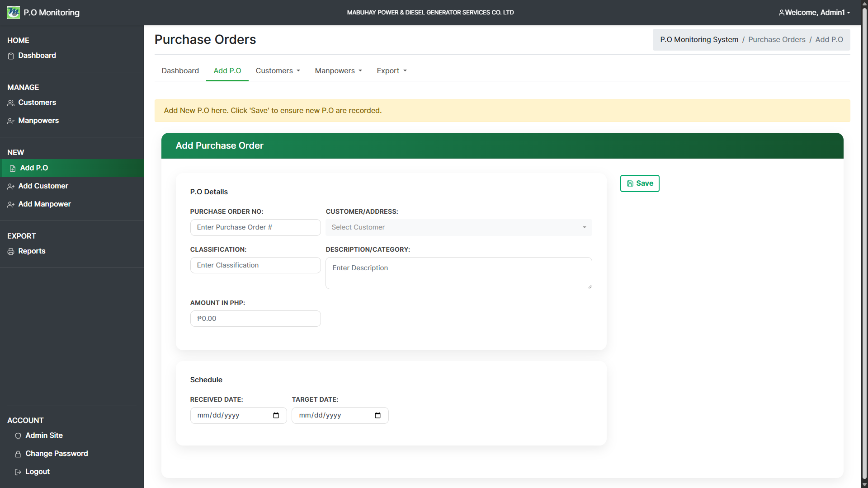The height and width of the screenshot is (488, 868).
Task: Open the Received Date calendar picker icon
Action: [x=276, y=416]
